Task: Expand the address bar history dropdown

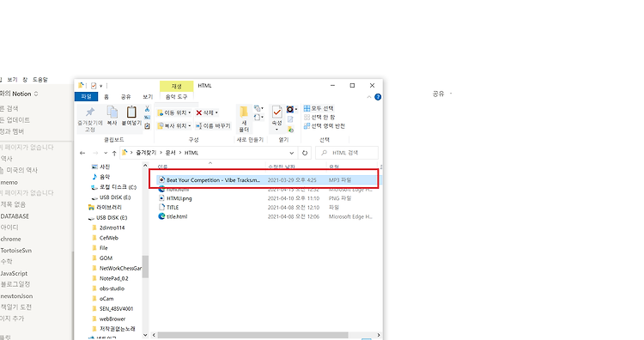Action: [292, 153]
